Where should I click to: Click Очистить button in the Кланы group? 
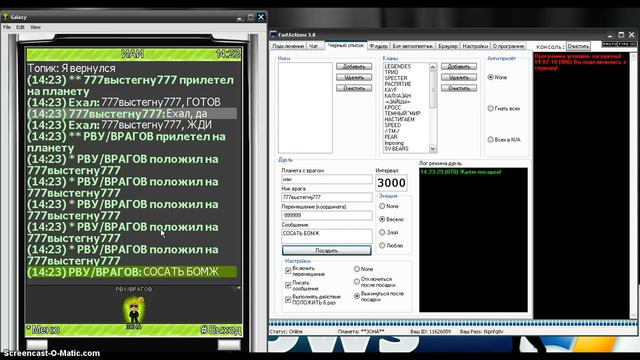coord(459,88)
